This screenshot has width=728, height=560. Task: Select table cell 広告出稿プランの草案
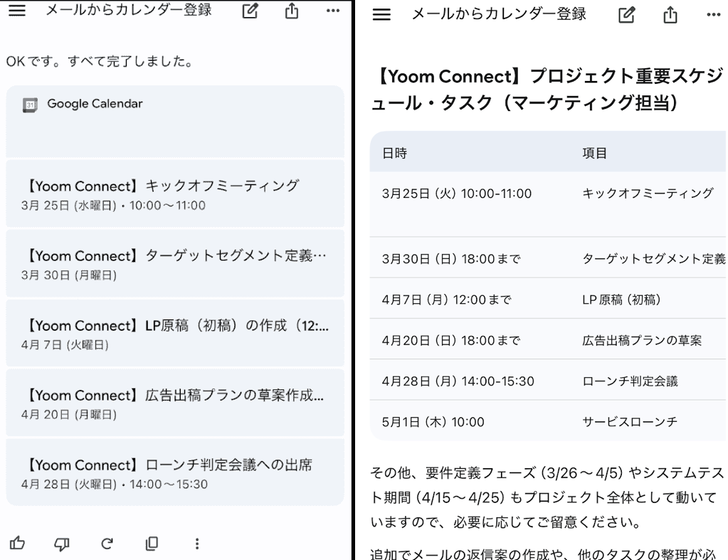[642, 340]
